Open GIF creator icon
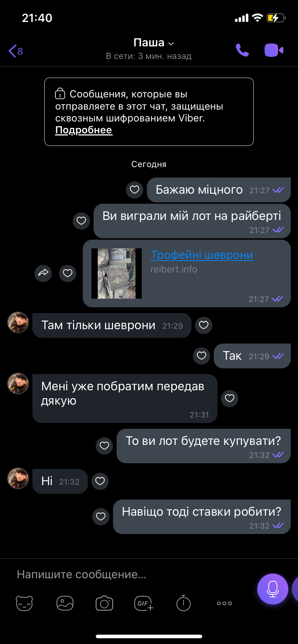This screenshot has width=298, height=644. point(144,603)
